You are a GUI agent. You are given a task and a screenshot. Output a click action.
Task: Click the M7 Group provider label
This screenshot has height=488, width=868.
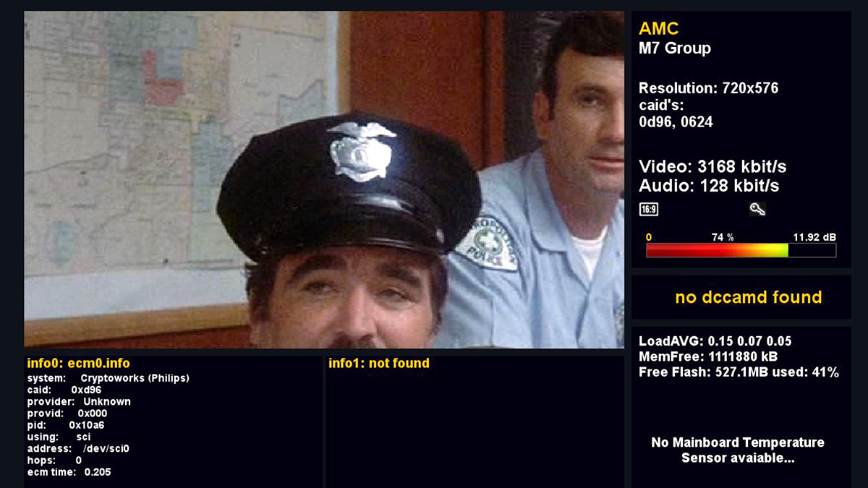point(675,48)
